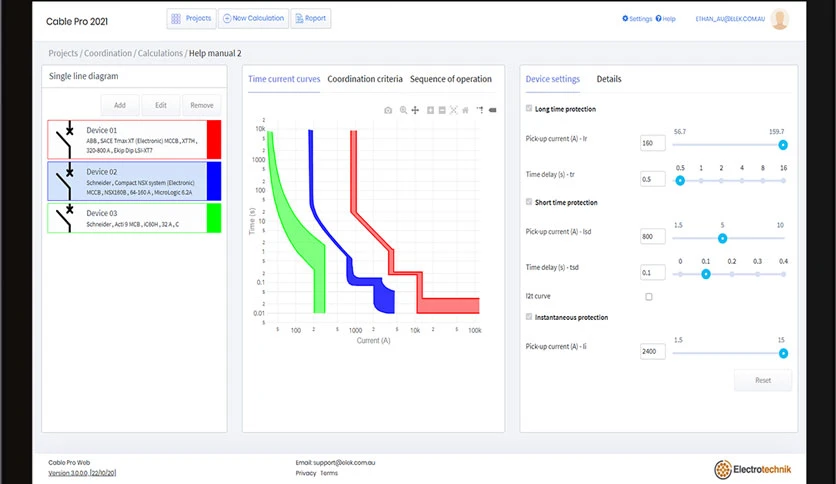Screen dimensions: 836x484
Task: Switch to Time current curves tab
Action: 284,79
